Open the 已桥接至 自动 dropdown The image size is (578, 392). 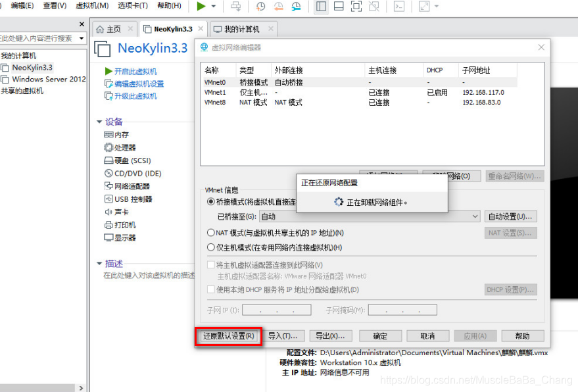tap(370, 216)
